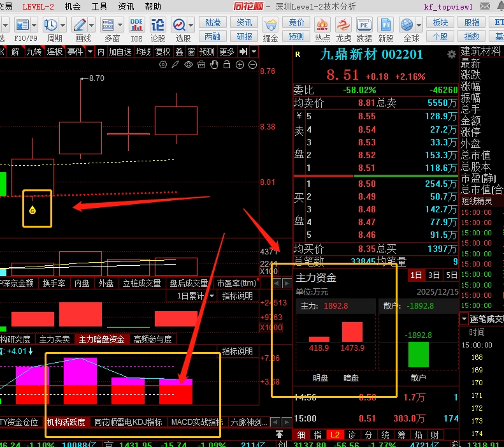Open the DDE analysis icon
This screenshot has width=504, height=447.
[136, 25]
